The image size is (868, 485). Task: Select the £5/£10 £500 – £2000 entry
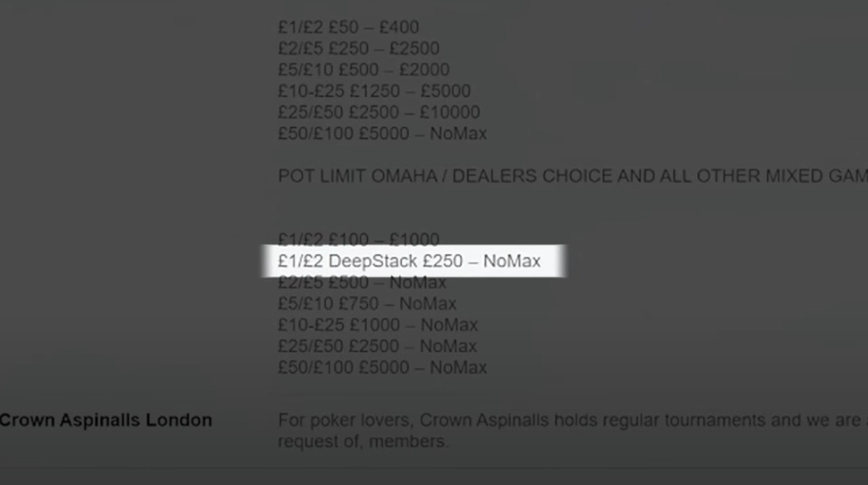coord(363,70)
